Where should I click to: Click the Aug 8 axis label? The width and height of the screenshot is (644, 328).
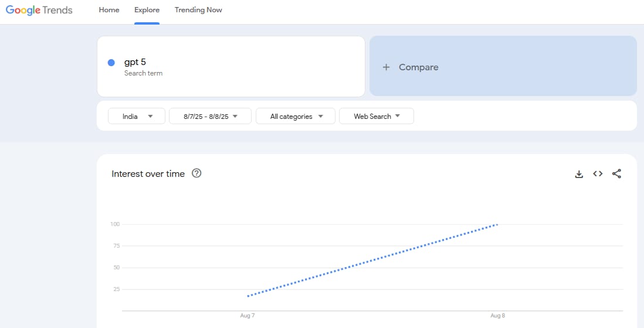pos(497,316)
